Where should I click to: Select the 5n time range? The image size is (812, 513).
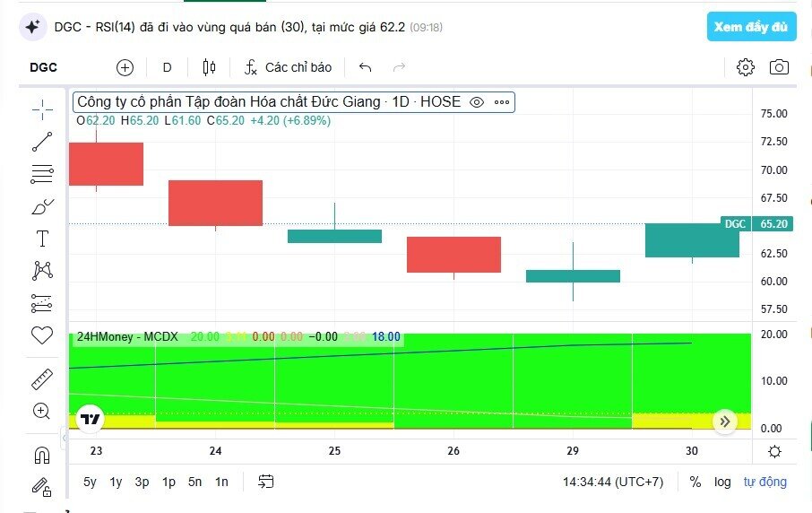(194, 482)
